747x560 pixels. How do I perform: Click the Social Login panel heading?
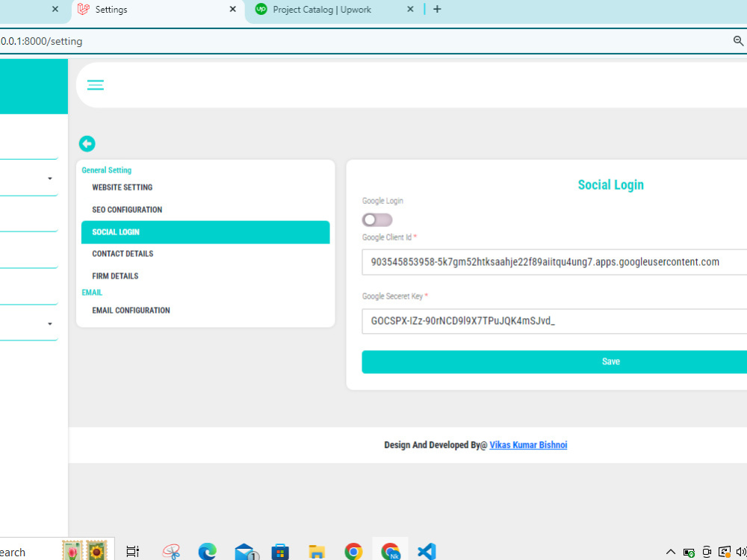(x=611, y=184)
